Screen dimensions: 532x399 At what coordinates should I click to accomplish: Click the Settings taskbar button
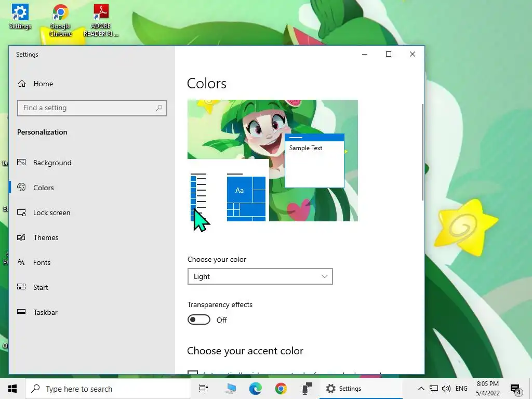coord(361,389)
